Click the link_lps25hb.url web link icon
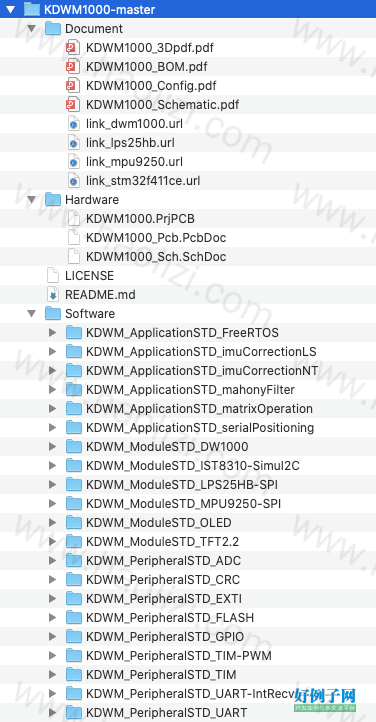The width and height of the screenshot is (376, 722). (x=74, y=142)
